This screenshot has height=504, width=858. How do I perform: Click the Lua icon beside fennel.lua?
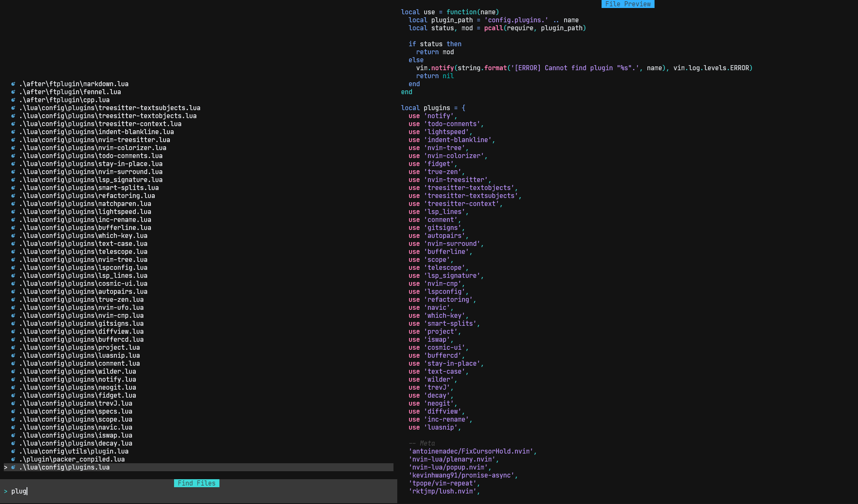[13, 92]
